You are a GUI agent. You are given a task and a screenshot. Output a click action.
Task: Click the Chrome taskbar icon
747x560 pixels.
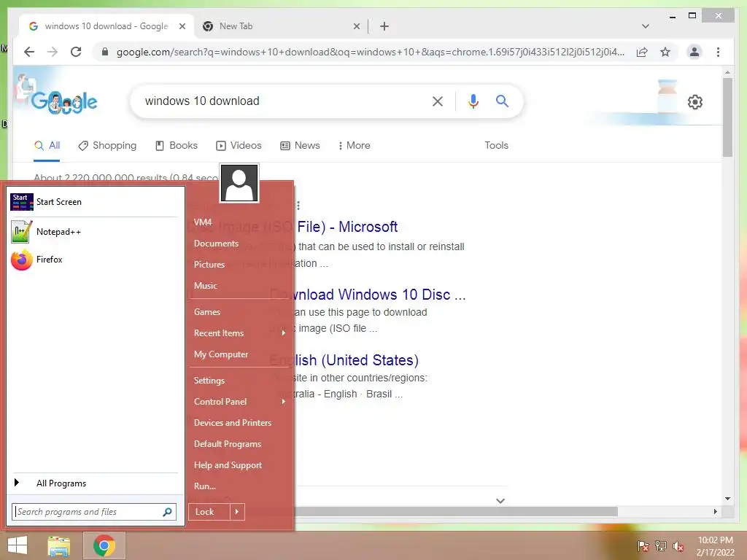[104, 545]
